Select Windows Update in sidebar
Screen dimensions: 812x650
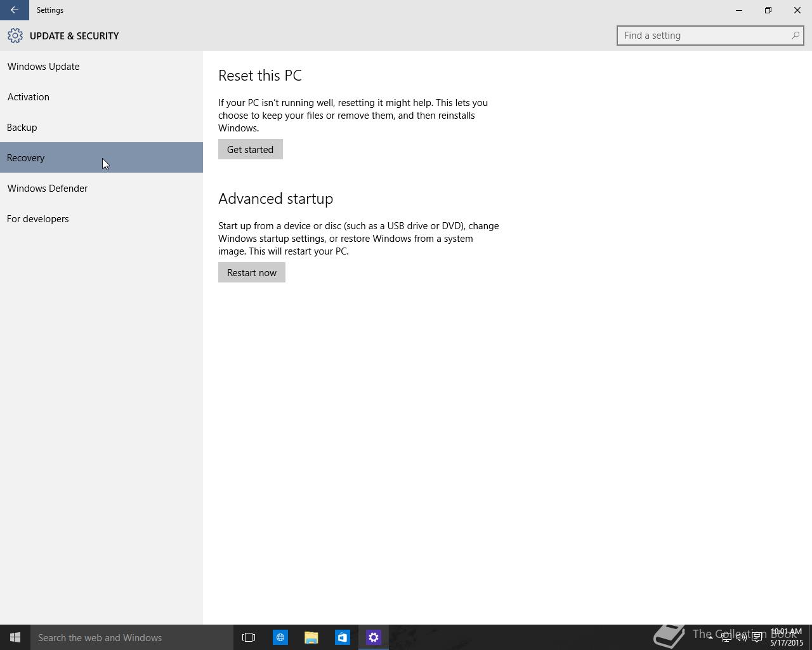101,66
